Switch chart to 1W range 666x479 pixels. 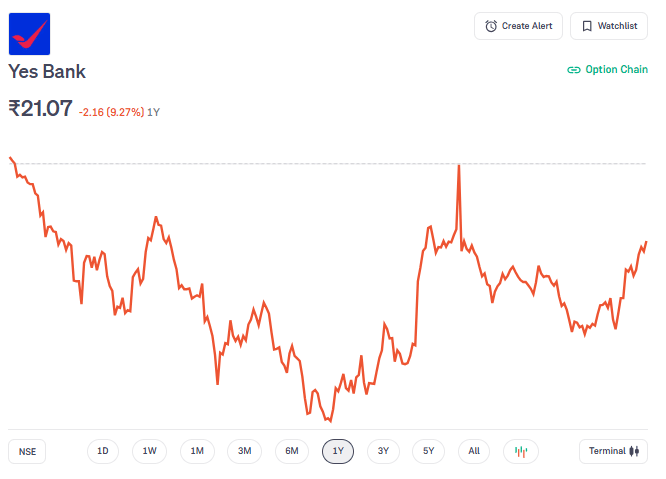click(x=150, y=451)
